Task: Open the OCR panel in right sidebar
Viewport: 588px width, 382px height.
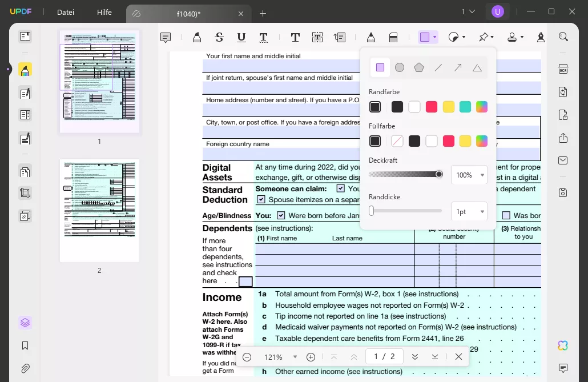Action: point(563,69)
